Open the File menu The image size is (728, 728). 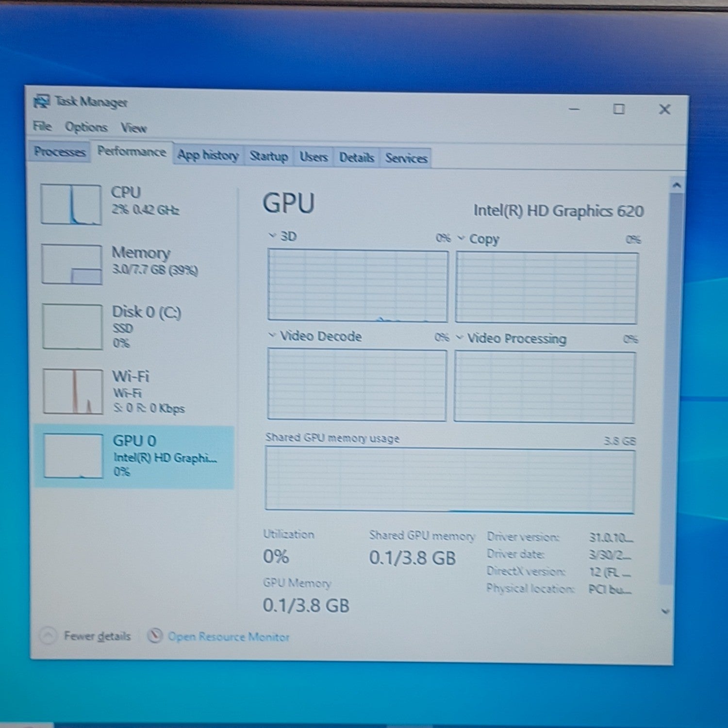tap(42, 126)
